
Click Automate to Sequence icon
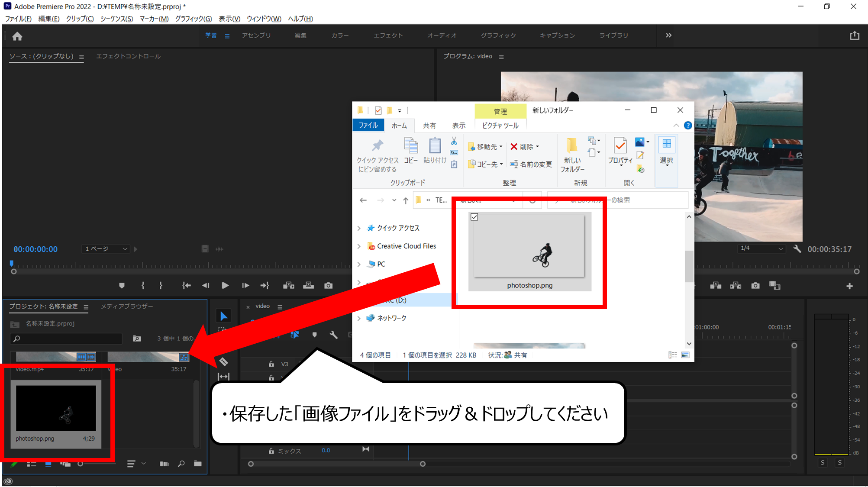pos(164,464)
